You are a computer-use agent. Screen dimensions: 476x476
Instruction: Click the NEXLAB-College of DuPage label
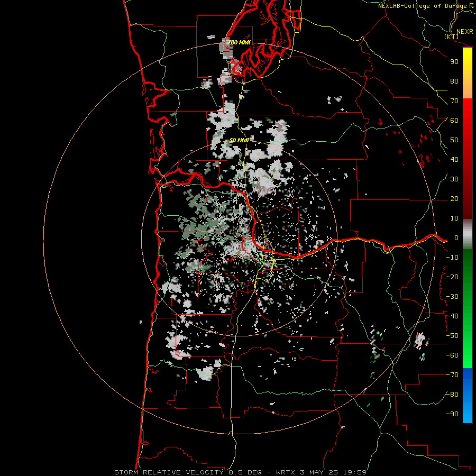(422, 6)
